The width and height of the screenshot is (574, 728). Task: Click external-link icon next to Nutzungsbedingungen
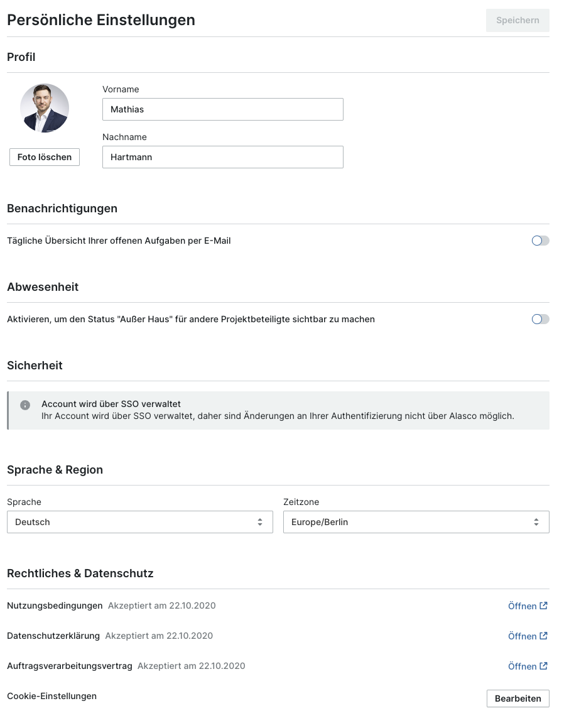(x=543, y=606)
